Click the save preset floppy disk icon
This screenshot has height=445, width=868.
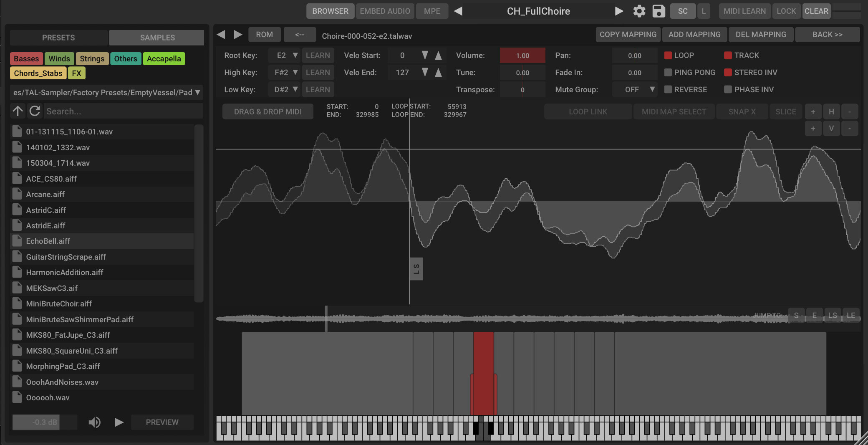point(659,11)
